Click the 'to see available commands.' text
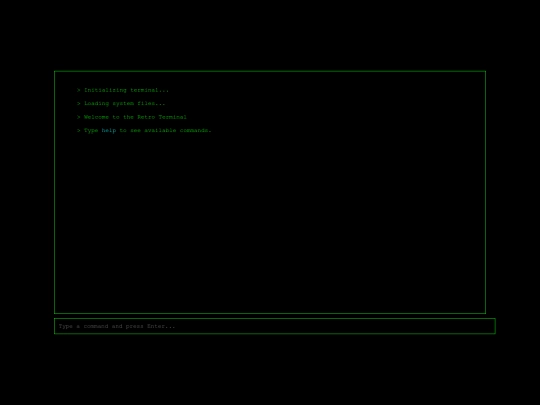540x405 pixels. pos(165,131)
